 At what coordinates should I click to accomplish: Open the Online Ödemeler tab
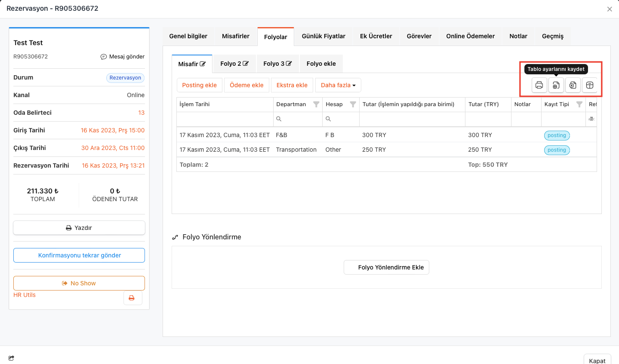click(470, 36)
